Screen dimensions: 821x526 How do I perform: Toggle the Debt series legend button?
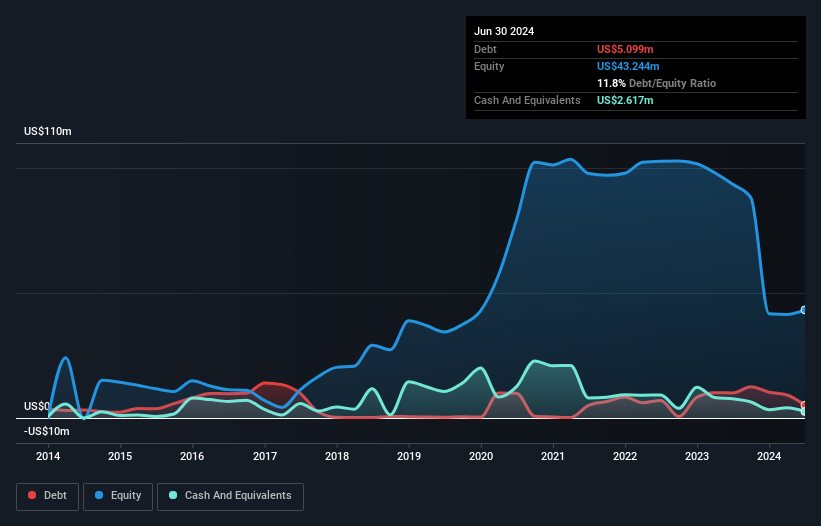tap(48, 496)
